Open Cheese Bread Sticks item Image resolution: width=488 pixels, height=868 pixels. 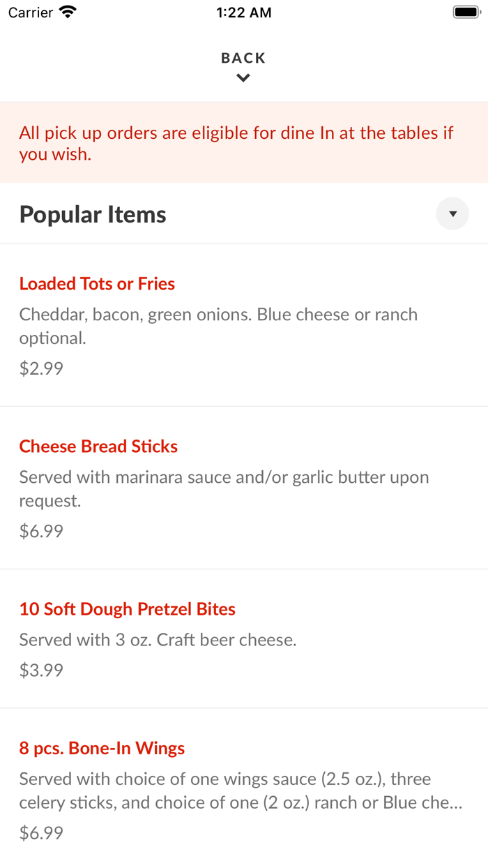point(98,446)
